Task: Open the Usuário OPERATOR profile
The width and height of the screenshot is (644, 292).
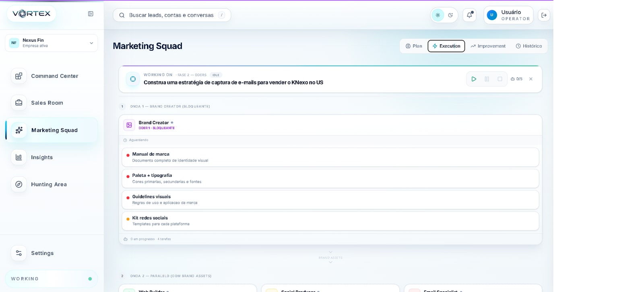Action: [x=508, y=15]
